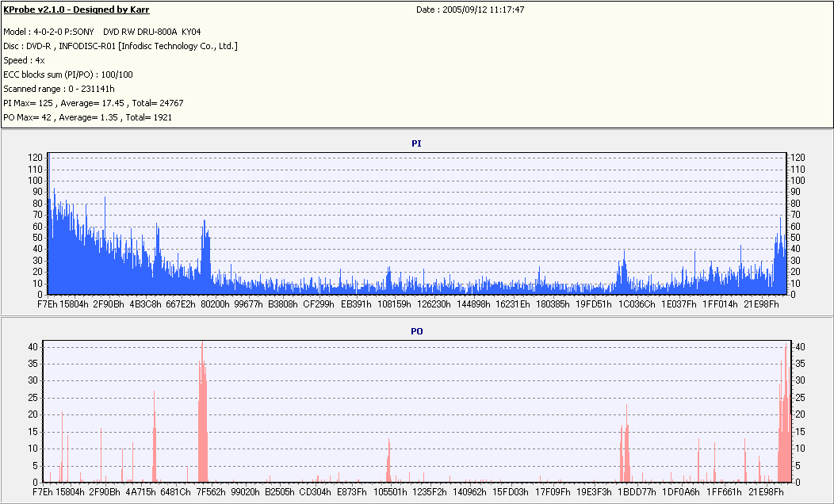Viewport: 834px width, 504px height.
Task: Click the PO error spike above 105501h
Action: tap(388, 460)
